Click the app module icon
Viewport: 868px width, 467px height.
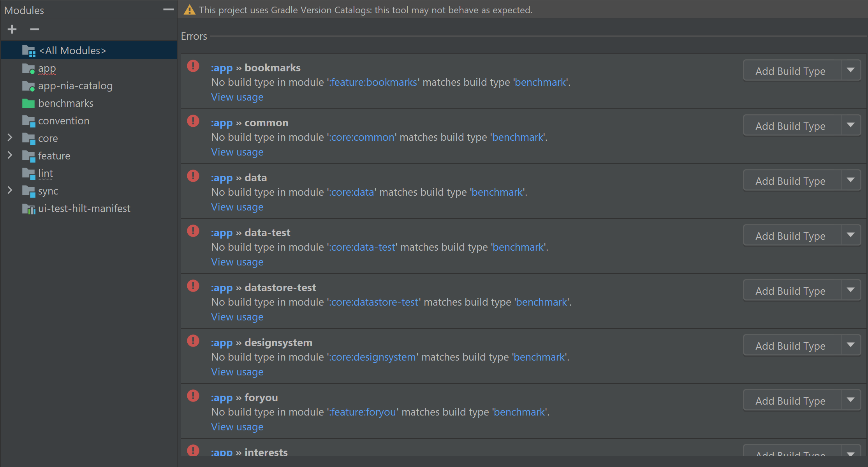28,68
